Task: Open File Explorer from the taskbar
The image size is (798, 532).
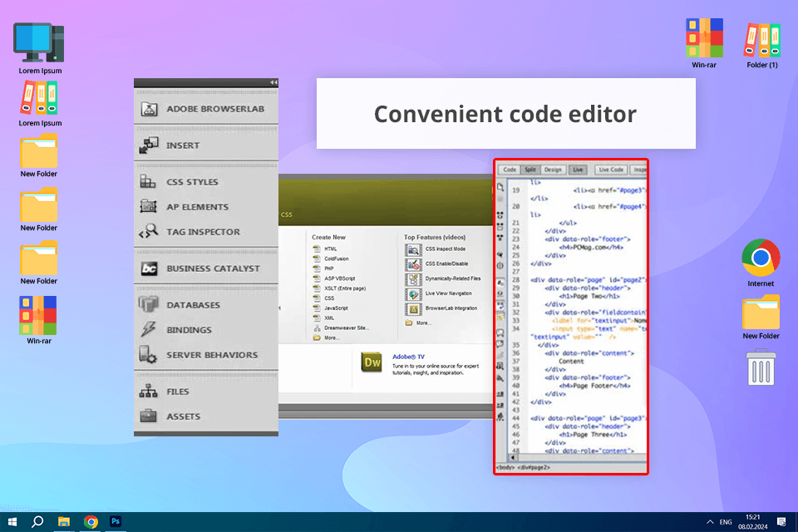Action: coord(64,522)
